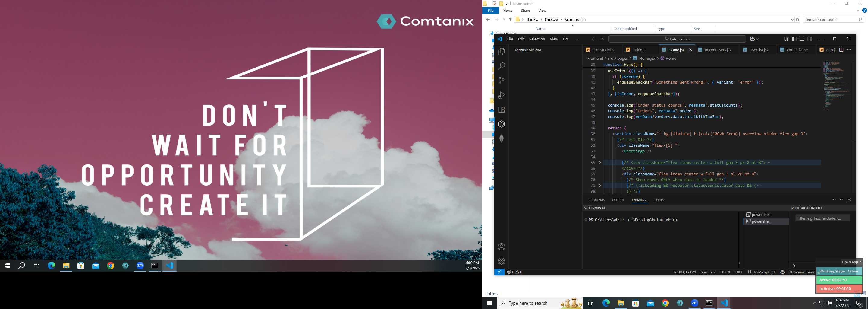Open the Selection menu in VS Code

[x=537, y=39]
